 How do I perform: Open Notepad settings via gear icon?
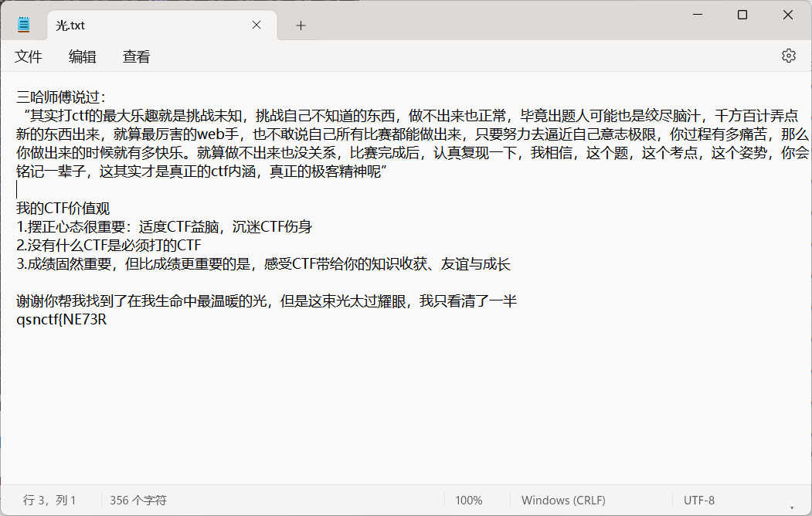point(788,55)
